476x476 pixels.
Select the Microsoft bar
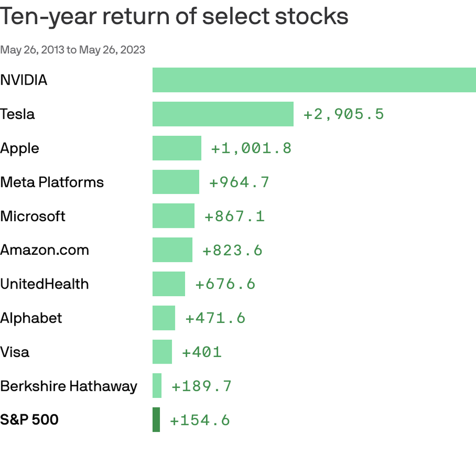pyautogui.click(x=173, y=216)
